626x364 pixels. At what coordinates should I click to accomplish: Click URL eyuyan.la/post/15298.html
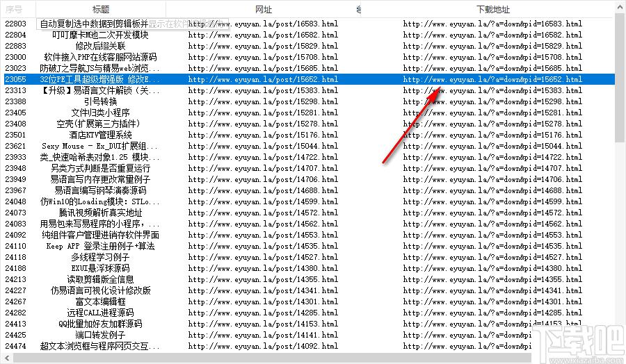point(263,101)
